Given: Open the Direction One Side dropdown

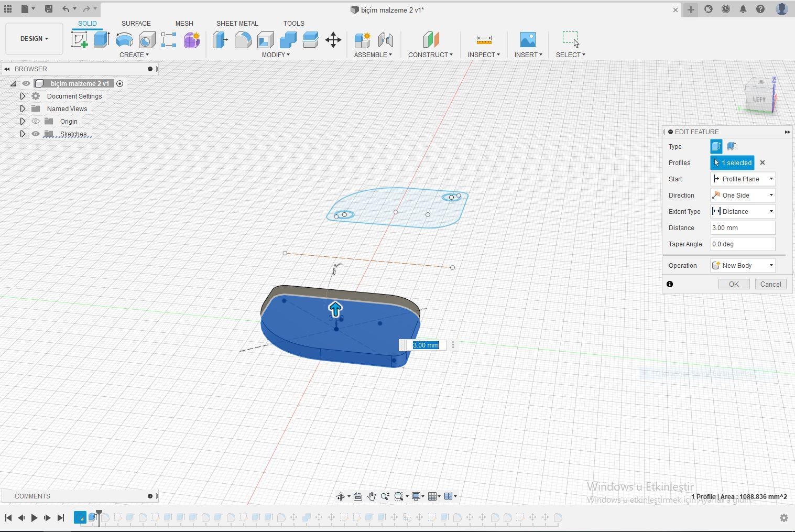Looking at the screenshot, I should [x=743, y=195].
